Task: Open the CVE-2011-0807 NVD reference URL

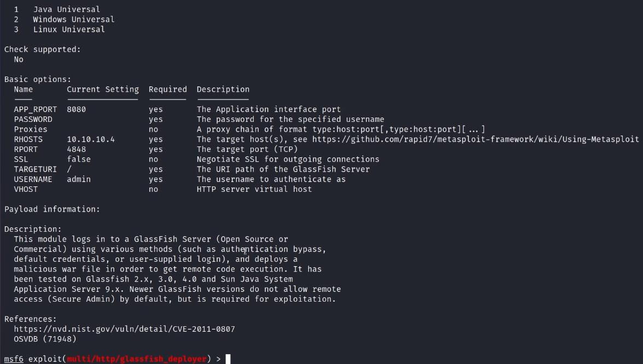Action: (x=124, y=329)
